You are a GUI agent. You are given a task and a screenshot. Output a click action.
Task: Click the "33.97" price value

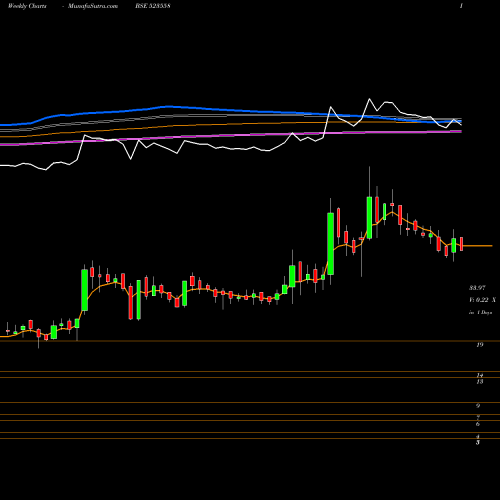click(477, 288)
